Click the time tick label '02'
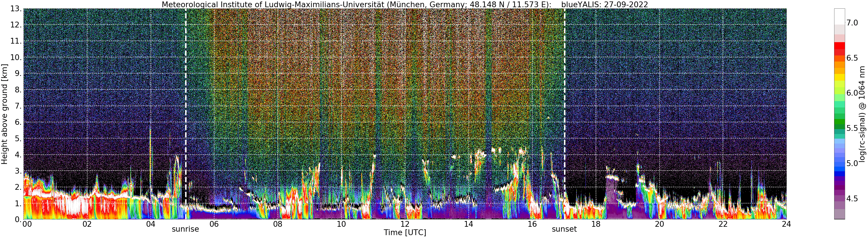The image size is (868, 238). [87, 224]
